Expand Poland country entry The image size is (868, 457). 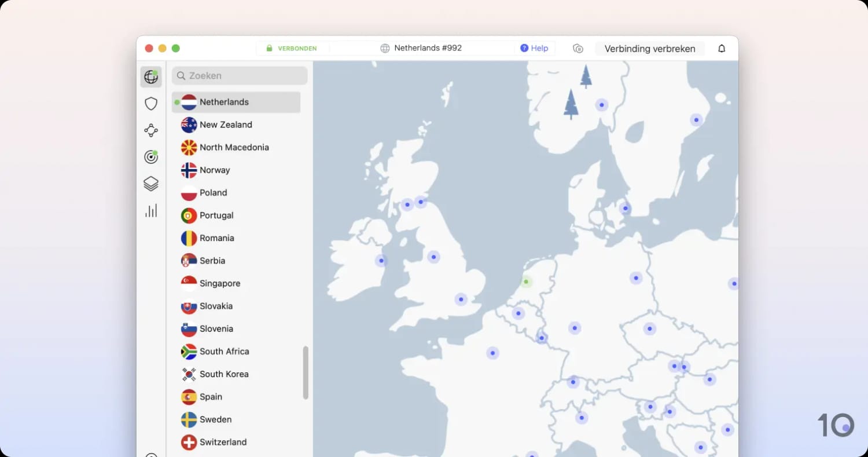click(213, 192)
